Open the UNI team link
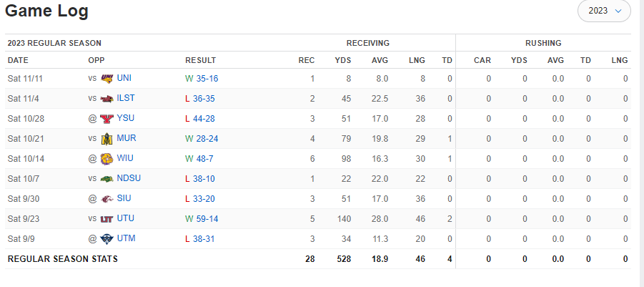 [x=125, y=79]
